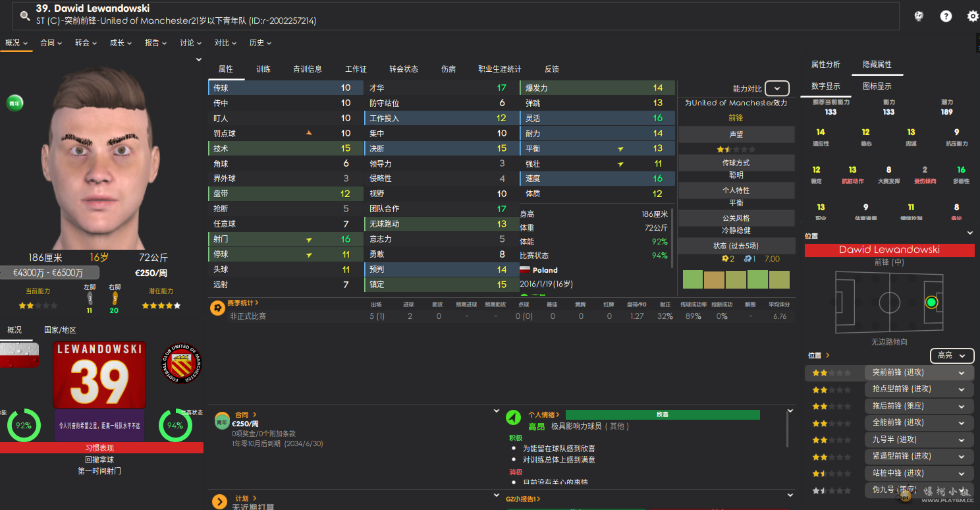This screenshot has height=510, width=980.
Task: Switch to the 训练 tab
Action: point(263,69)
